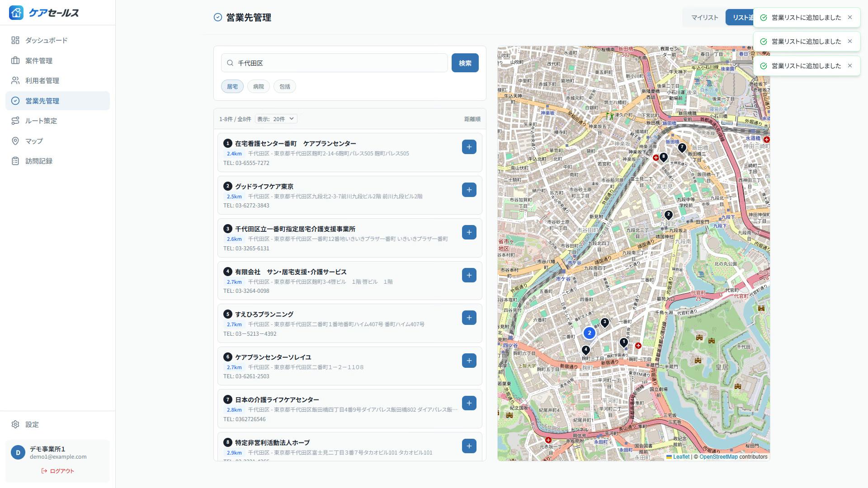The image size is (868, 488).
Task: Select the 日本の介護ライフケアセンター name
Action: tap(277, 399)
